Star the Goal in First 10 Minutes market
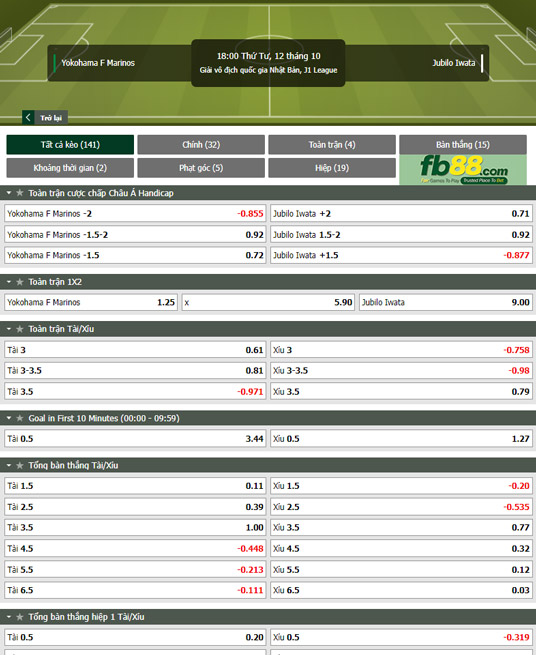 tap(20, 418)
